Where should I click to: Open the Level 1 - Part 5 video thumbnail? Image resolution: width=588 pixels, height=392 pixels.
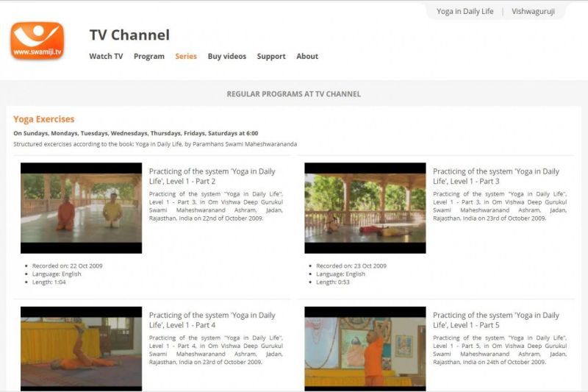tap(365, 349)
